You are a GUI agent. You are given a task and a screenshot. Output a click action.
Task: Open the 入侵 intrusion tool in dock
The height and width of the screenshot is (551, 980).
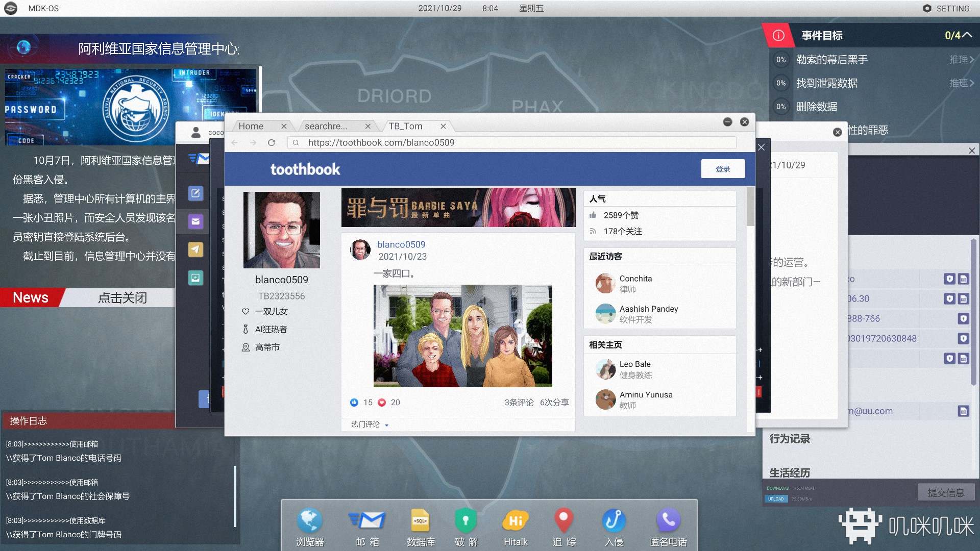click(x=614, y=527)
